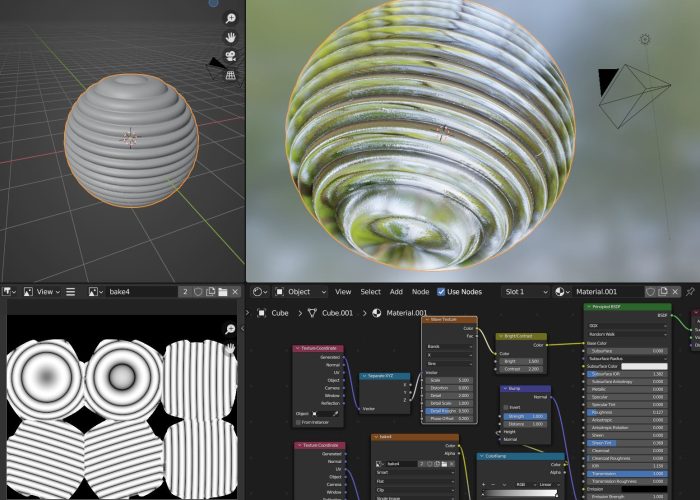Enable the Invert checkbox in Bump node
Screen dimensions: 700x500
coord(508,407)
